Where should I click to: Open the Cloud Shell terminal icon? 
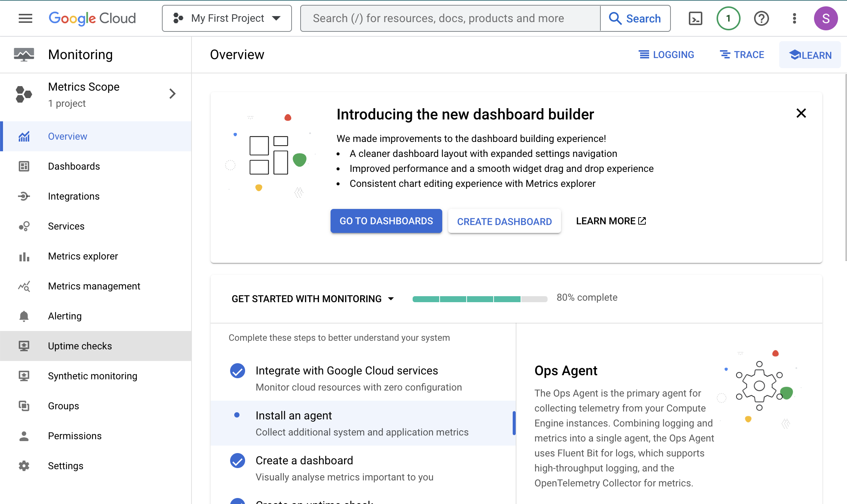point(695,18)
